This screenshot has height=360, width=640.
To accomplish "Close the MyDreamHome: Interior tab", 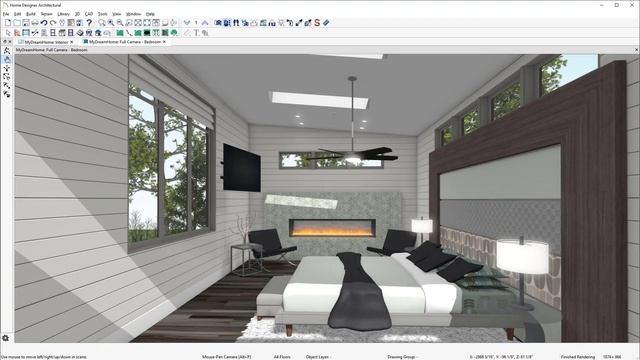I will [x=72, y=42].
